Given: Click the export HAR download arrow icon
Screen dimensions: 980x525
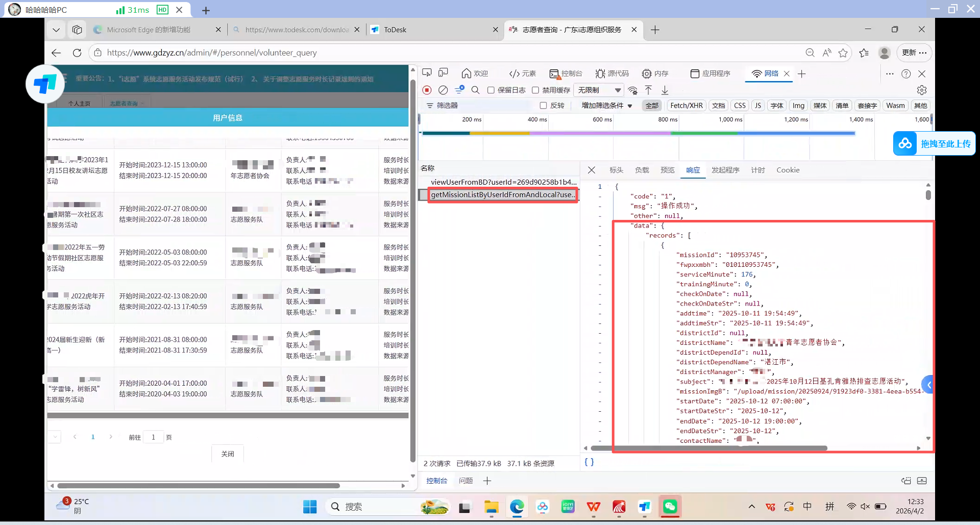Looking at the screenshot, I should 665,90.
